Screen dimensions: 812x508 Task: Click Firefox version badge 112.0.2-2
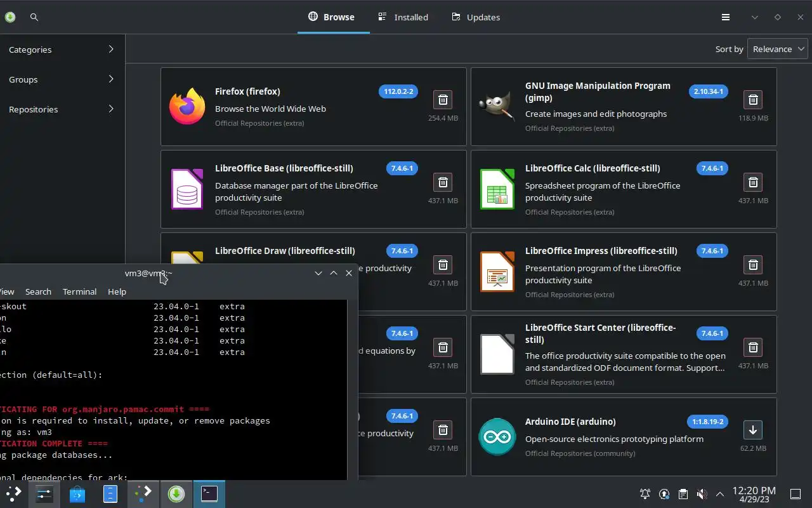click(398, 91)
